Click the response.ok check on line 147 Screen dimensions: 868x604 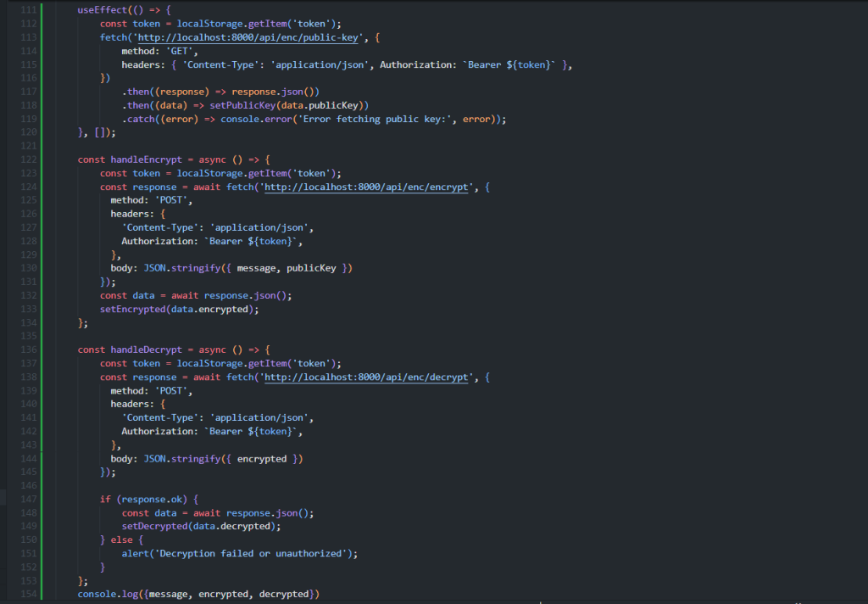click(153, 499)
